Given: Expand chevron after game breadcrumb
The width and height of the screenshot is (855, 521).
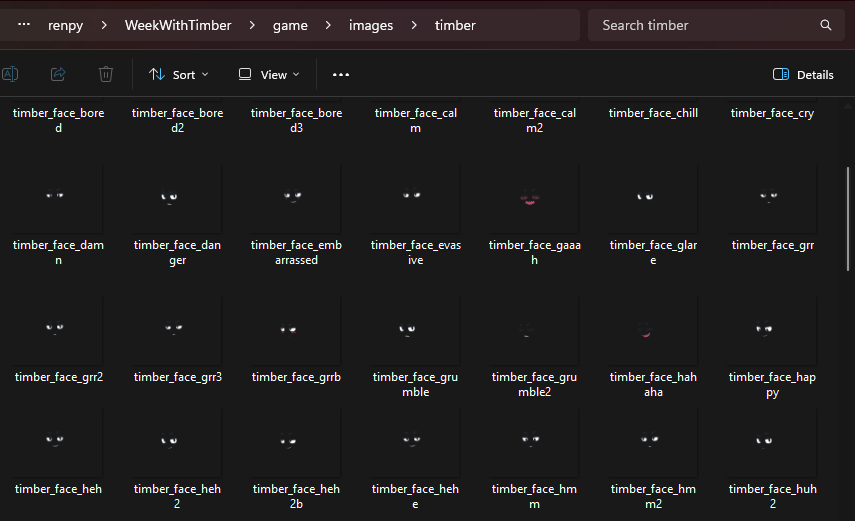Looking at the screenshot, I should pyautogui.click(x=328, y=25).
